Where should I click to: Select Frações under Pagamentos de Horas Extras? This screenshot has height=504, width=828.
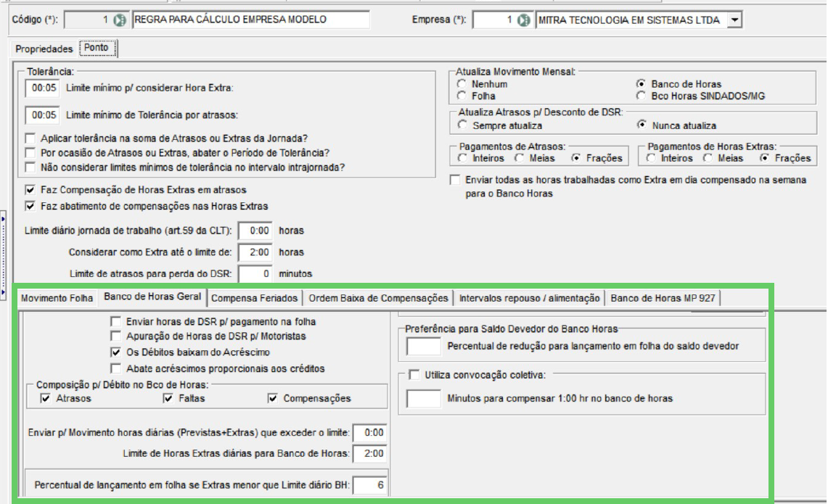click(764, 158)
